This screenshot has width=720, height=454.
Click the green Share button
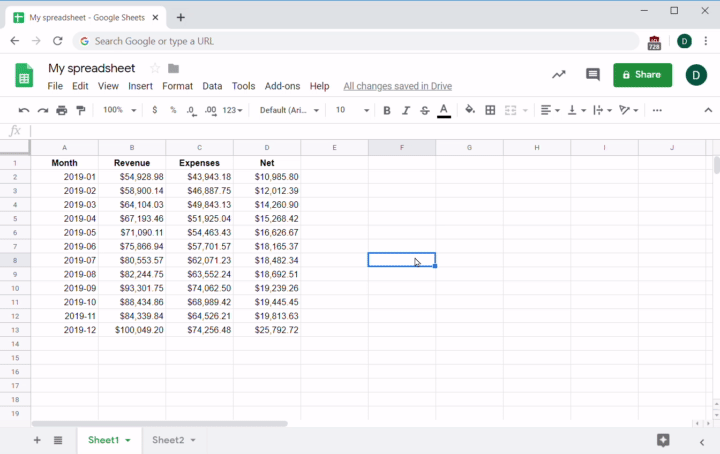pyautogui.click(x=642, y=75)
